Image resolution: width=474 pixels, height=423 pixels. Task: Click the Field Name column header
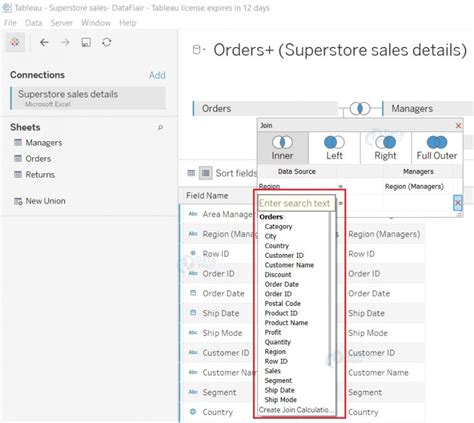[207, 196]
